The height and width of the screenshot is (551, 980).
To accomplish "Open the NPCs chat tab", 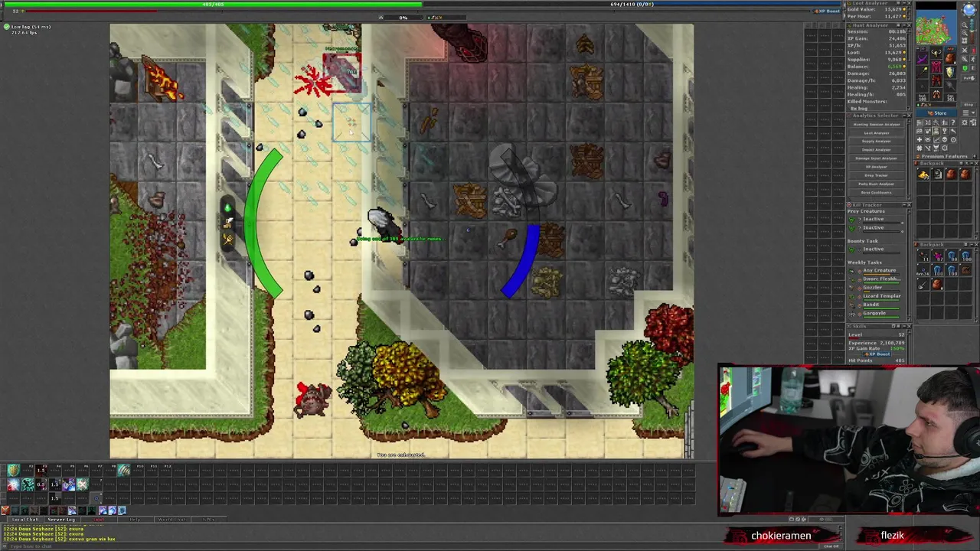I will [x=208, y=520].
